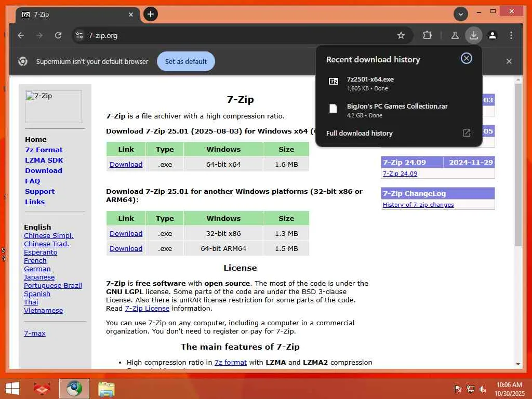Open the red app icon in taskbar
This screenshot has width=532, height=399.
pyautogui.click(x=42, y=389)
